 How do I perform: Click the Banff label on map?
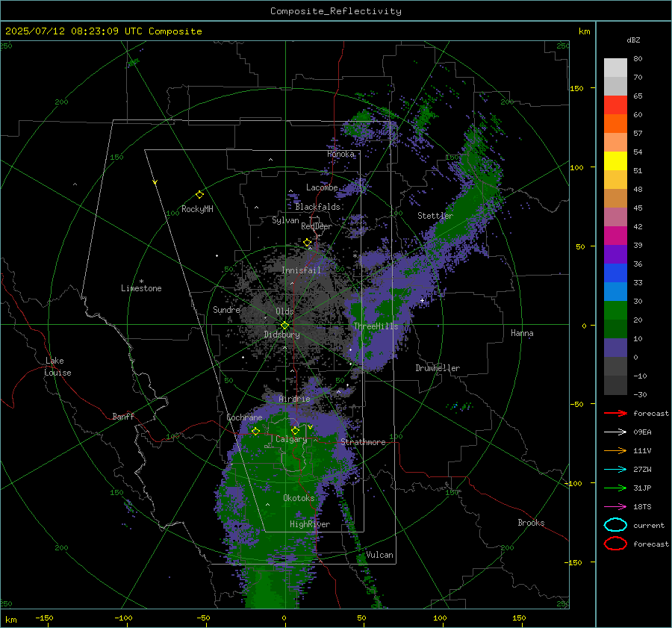pyautogui.click(x=123, y=416)
